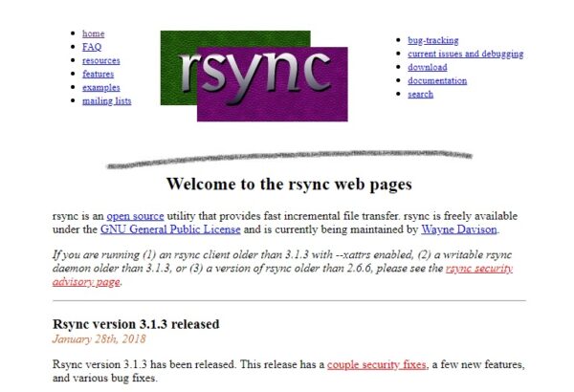Click the rsync logo image
The height and width of the screenshot is (392, 574).
tap(254, 76)
